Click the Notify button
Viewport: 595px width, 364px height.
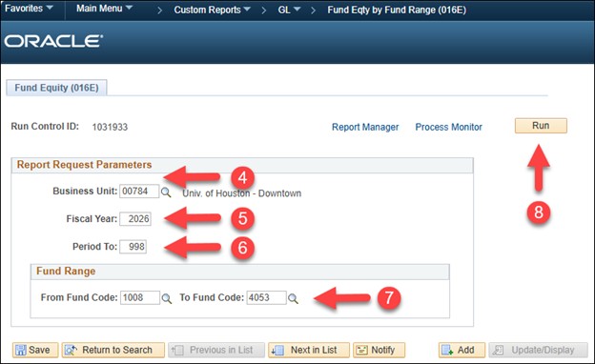click(x=379, y=350)
